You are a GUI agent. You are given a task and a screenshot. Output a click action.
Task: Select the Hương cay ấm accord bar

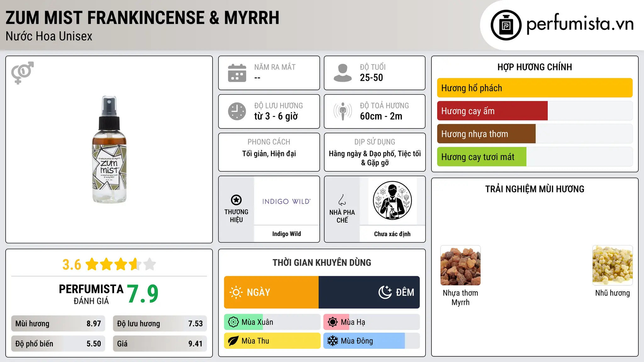tap(535, 111)
